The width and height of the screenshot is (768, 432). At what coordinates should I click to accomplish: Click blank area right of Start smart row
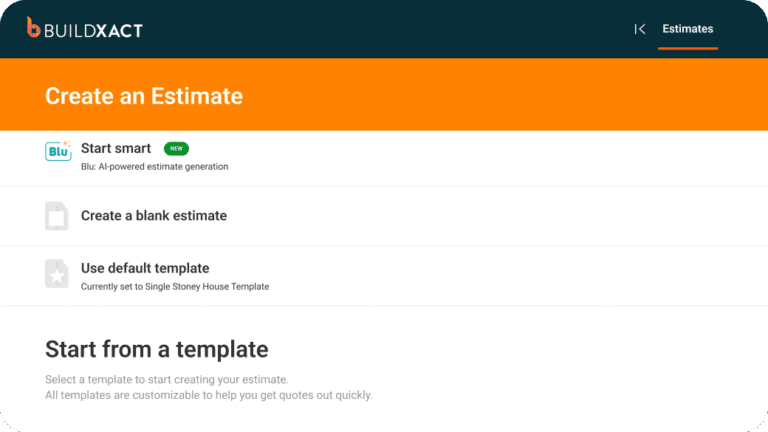(x=500, y=157)
